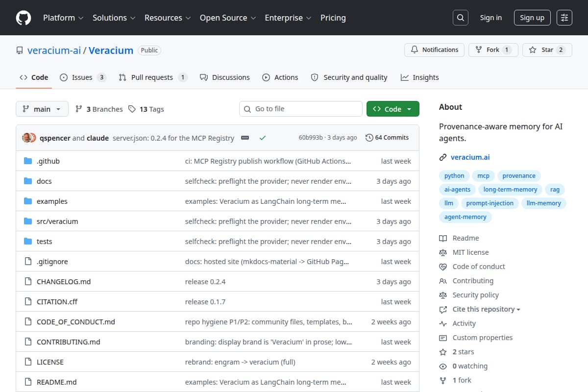Click the Sign up button
The image size is (588, 392).
532,18
